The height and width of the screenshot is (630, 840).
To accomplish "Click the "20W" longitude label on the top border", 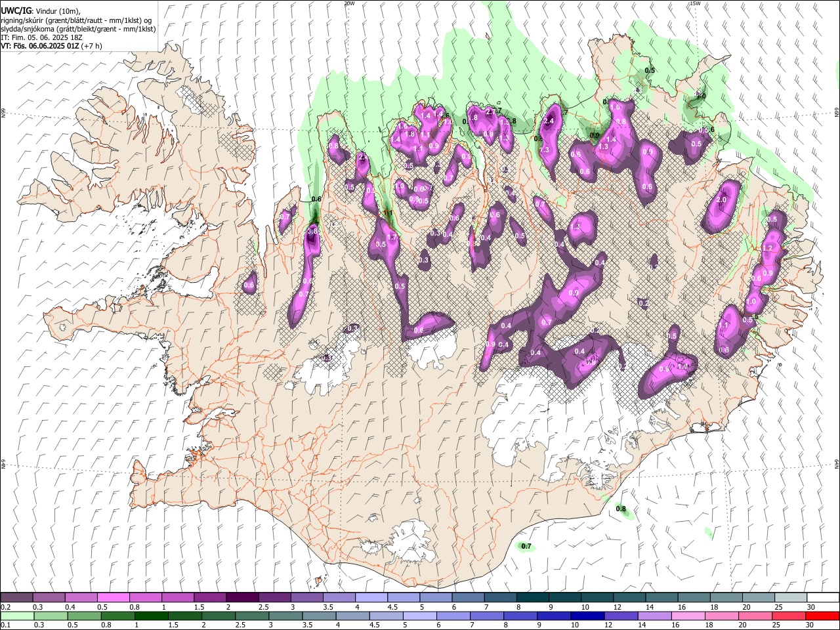I will point(349,3).
